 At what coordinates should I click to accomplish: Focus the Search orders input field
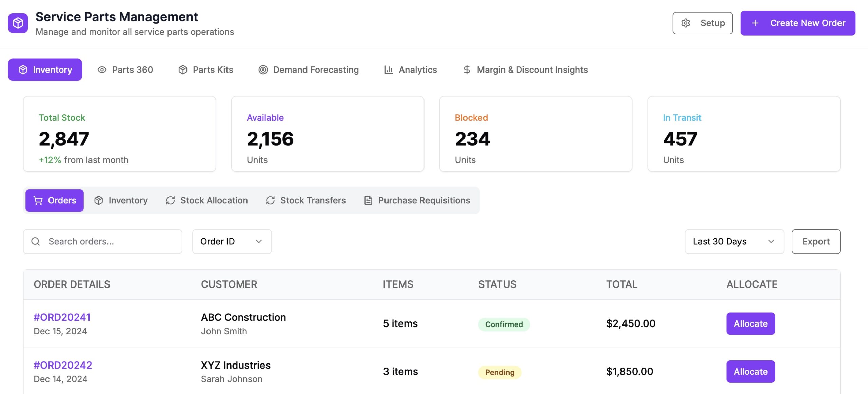[x=102, y=241]
